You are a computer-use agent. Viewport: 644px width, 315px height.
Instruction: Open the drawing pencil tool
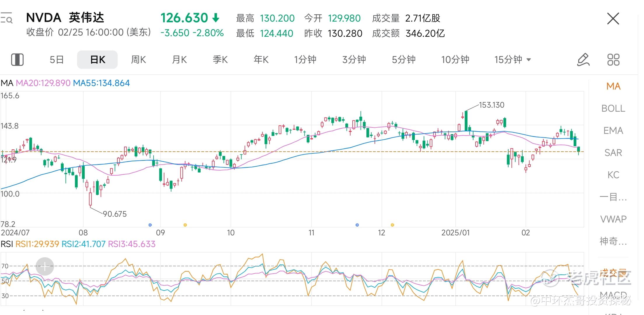(583, 60)
